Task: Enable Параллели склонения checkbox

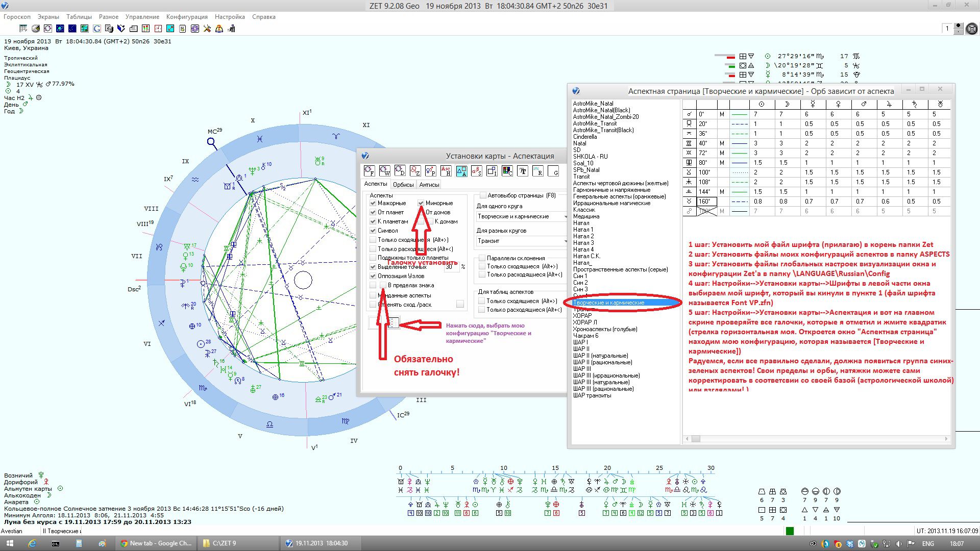Action: point(482,258)
